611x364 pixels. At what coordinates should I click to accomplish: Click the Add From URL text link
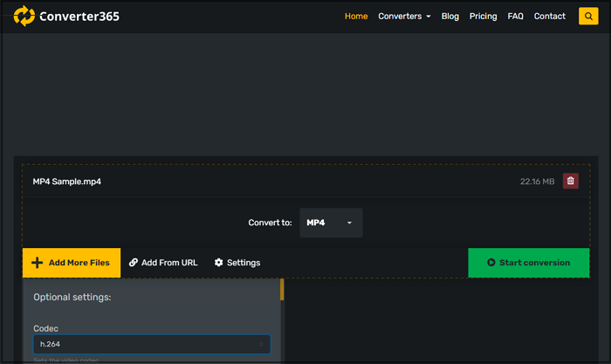pos(169,263)
